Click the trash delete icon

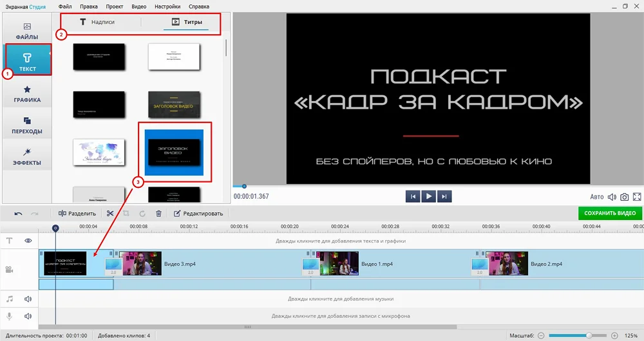158,214
